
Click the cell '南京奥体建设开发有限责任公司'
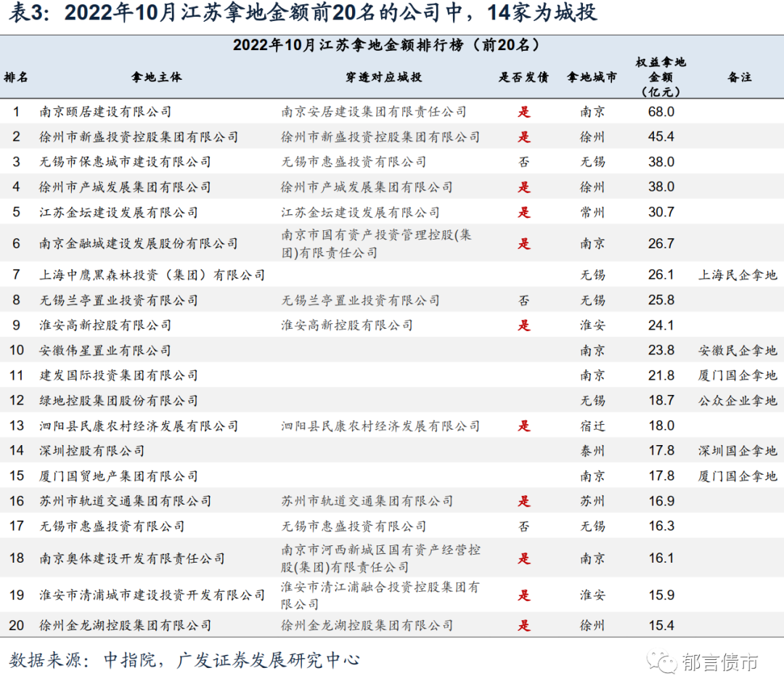click(x=133, y=558)
